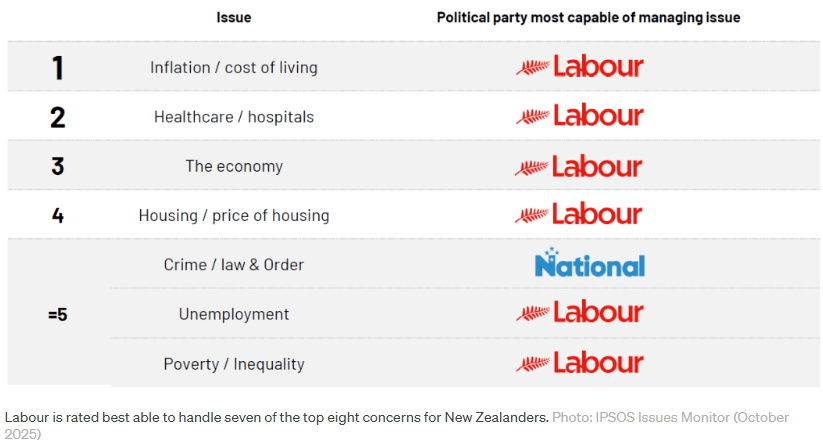
Task: Click the "Housing / price of housing" label
Action: (234, 215)
